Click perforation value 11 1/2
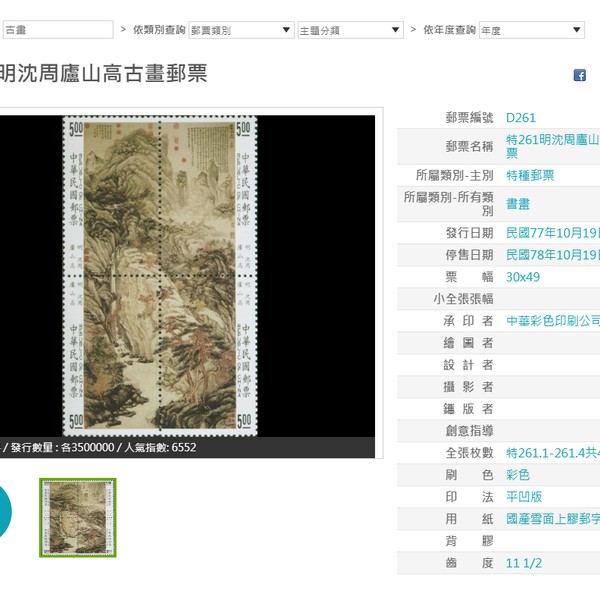600x600 pixels. click(524, 563)
